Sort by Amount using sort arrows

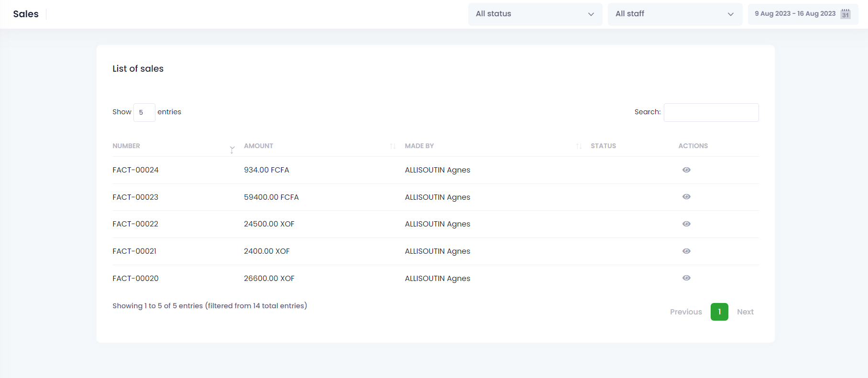coord(393,146)
